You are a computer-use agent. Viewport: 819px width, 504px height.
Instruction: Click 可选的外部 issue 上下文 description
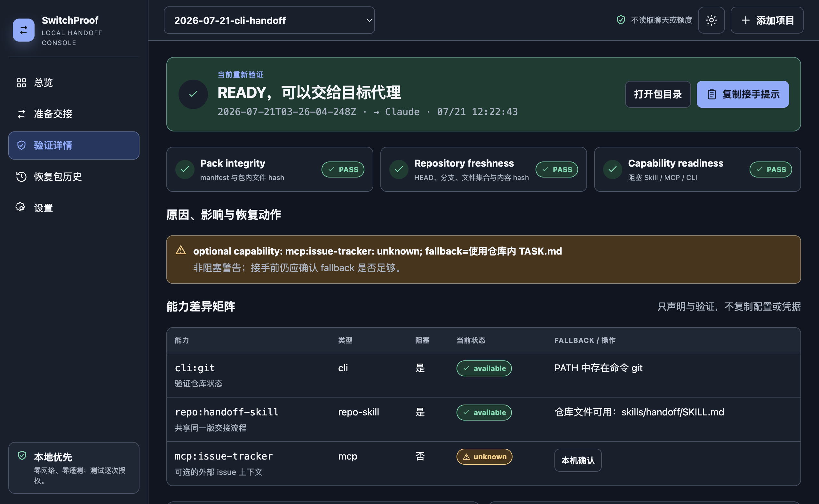(x=219, y=472)
